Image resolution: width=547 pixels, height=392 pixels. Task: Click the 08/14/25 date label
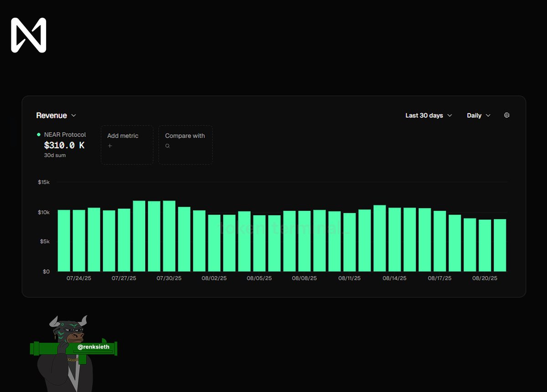click(395, 279)
